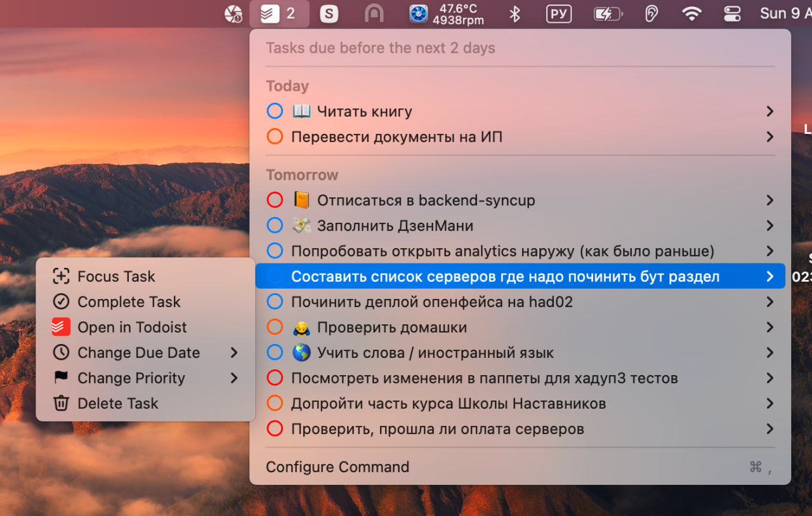This screenshot has width=812, height=516.
Task: Click the red Todoist logo icon
Action: coord(61,327)
